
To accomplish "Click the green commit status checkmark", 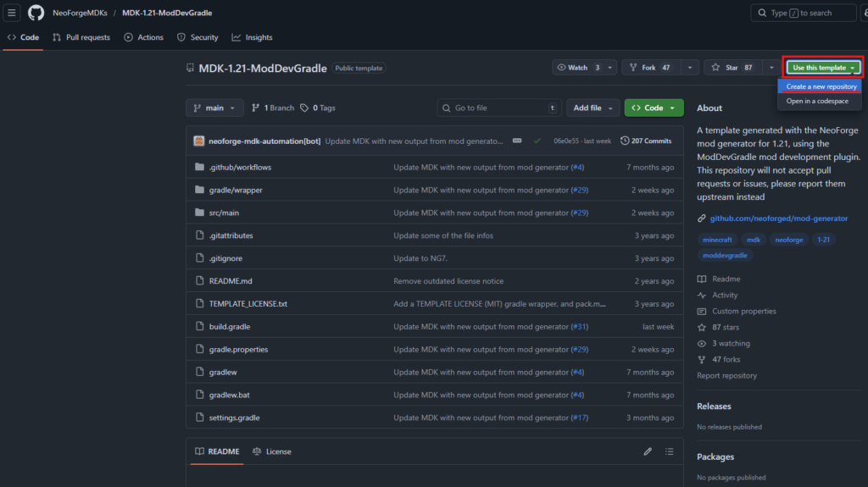I will [x=537, y=141].
